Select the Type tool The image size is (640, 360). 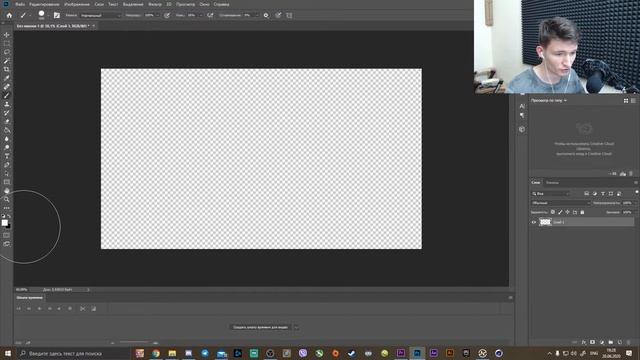[7, 156]
